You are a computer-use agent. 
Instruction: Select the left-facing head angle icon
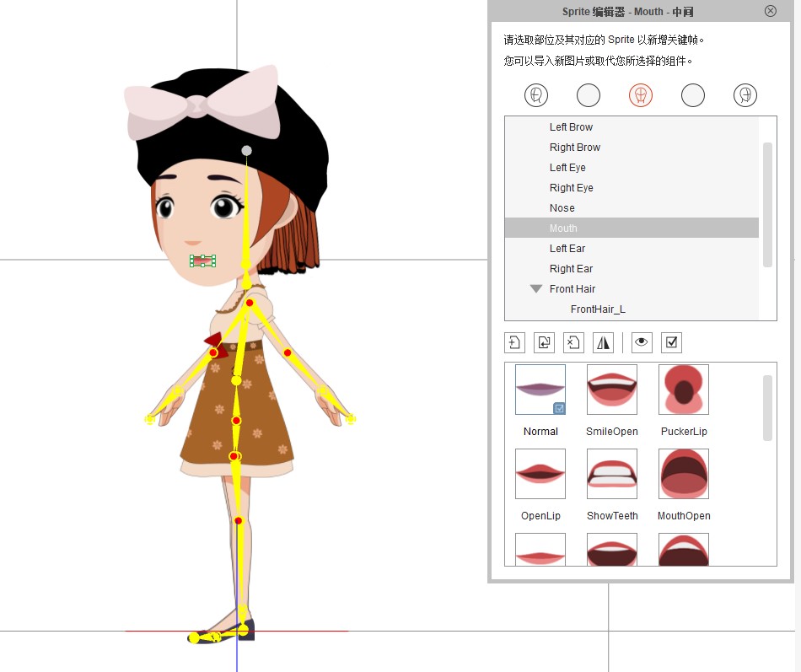tap(536, 95)
